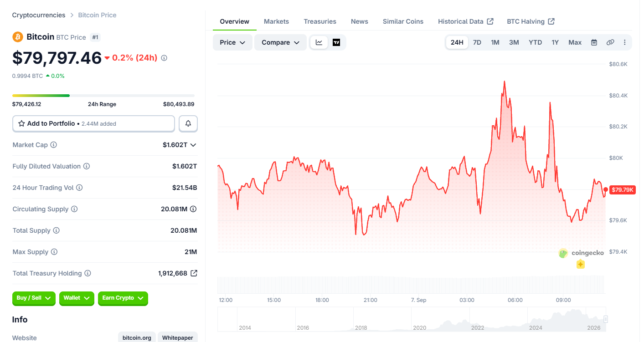Click 2018 in the history navigator

(361, 327)
